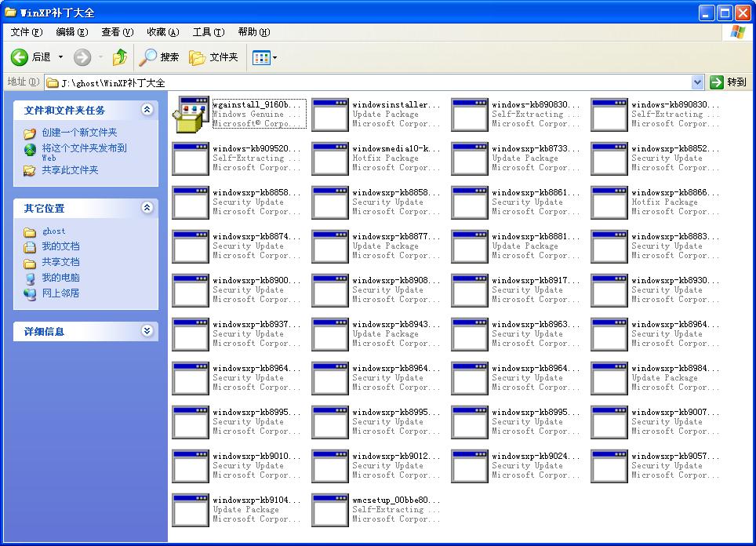Select the windowsxp-kb8930 file icon
The image size is (756, 546).
pyautogui.click(x=609, y=290)
